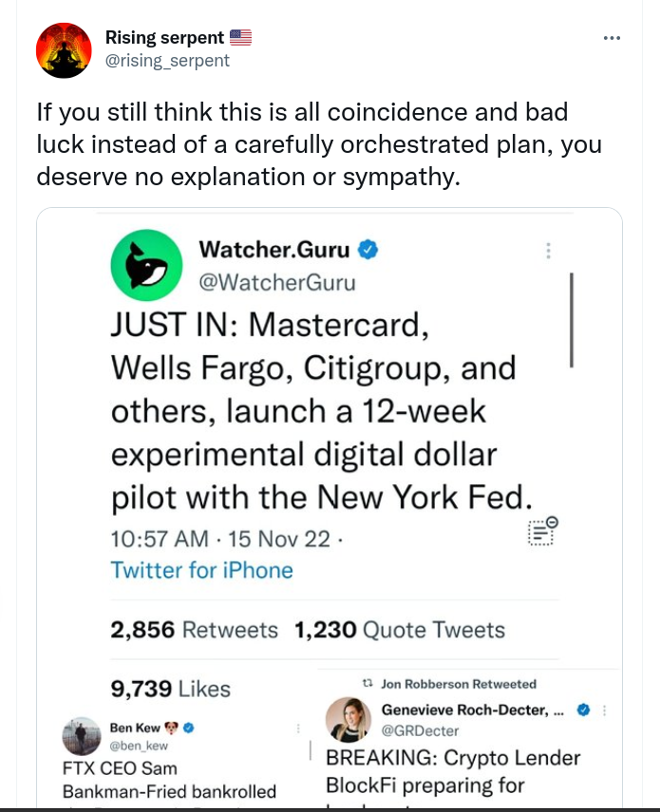Open the @GRDecter handle
Screen dimensions: 660x812
click(420, 730)
